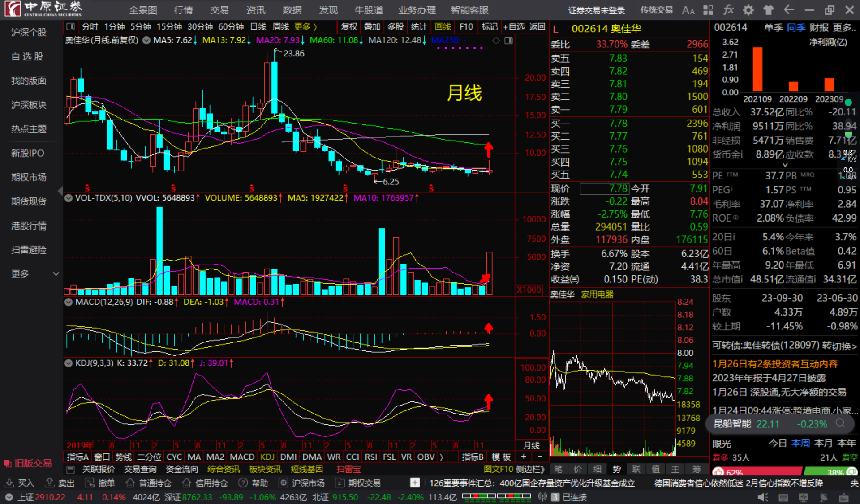Click the 帮助 help question icon
This screenshot has width=860, height=504.
(243, 483)
